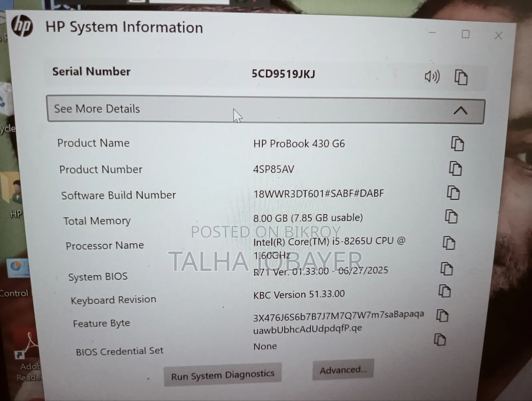Image resolution: width=532 pixels, height=401 pixels.
Task: Click the HP System Information window title
Action: coord(124,27)
